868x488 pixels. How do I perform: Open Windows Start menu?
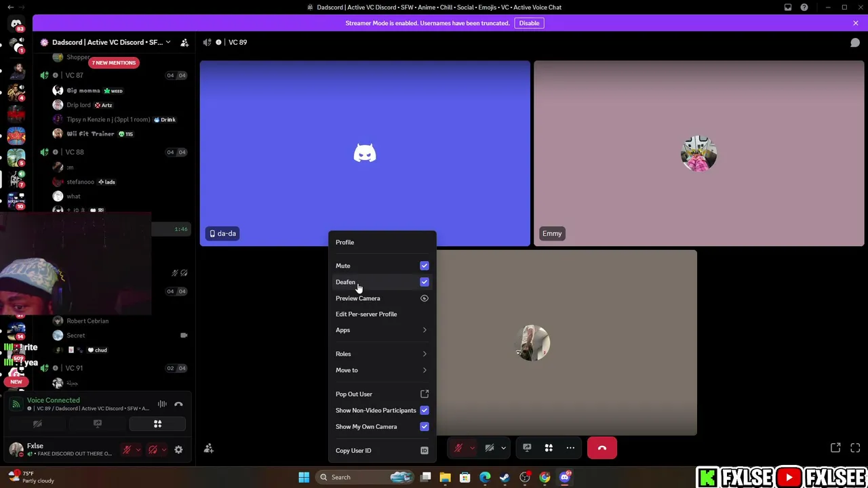(x=304, y=477)
